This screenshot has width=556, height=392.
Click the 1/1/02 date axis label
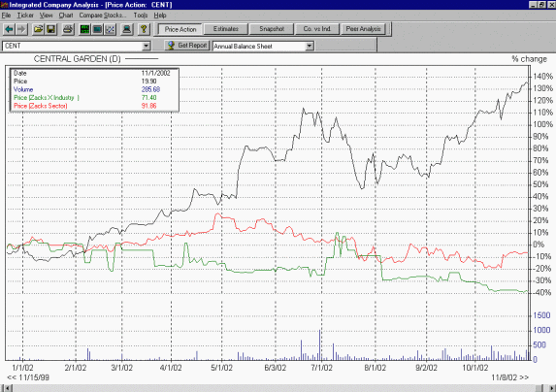(x=22, y=368)
